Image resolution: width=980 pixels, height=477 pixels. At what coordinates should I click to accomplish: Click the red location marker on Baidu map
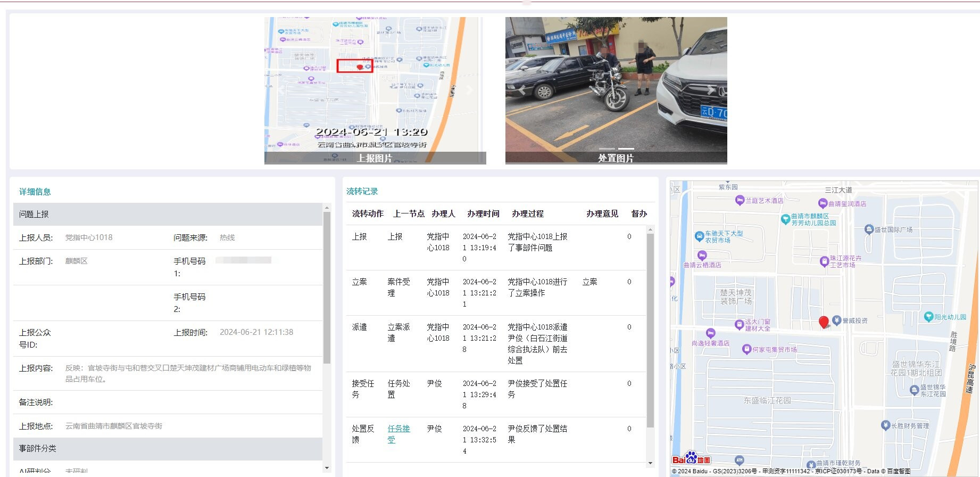(x=824, y=322)
